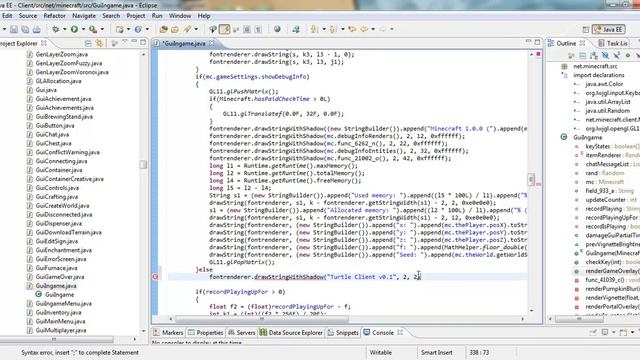The width and height of the screenshot is (640, 360).
Task: Click the editor vertical scrollbar thumb
Action: pyautogui.click(x=531, y=179)
